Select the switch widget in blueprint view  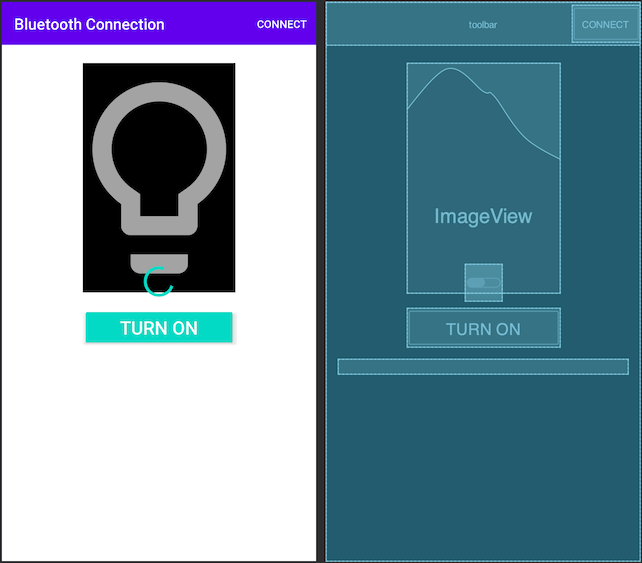click(484, 283)
